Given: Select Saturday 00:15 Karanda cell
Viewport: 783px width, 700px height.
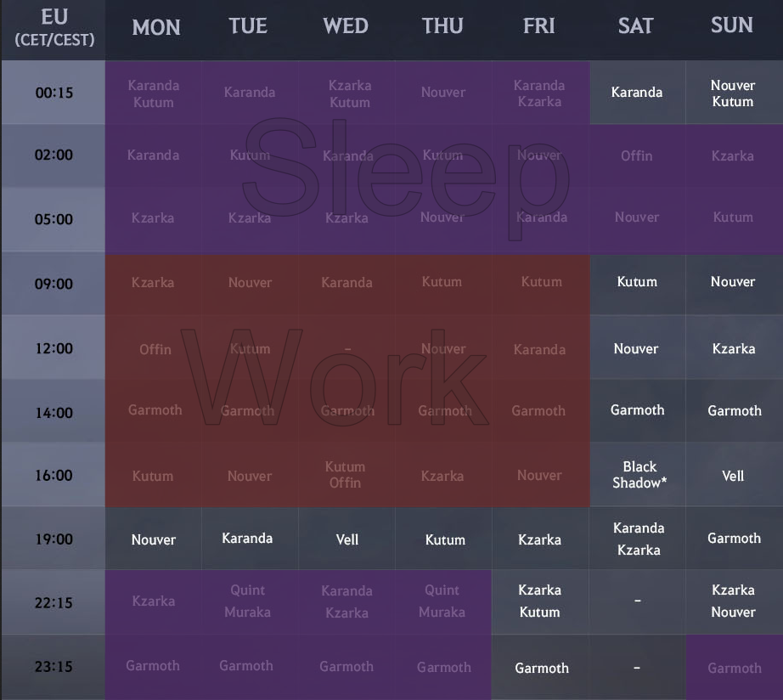Looking at the screenshot, I should (x=636, y=93).
